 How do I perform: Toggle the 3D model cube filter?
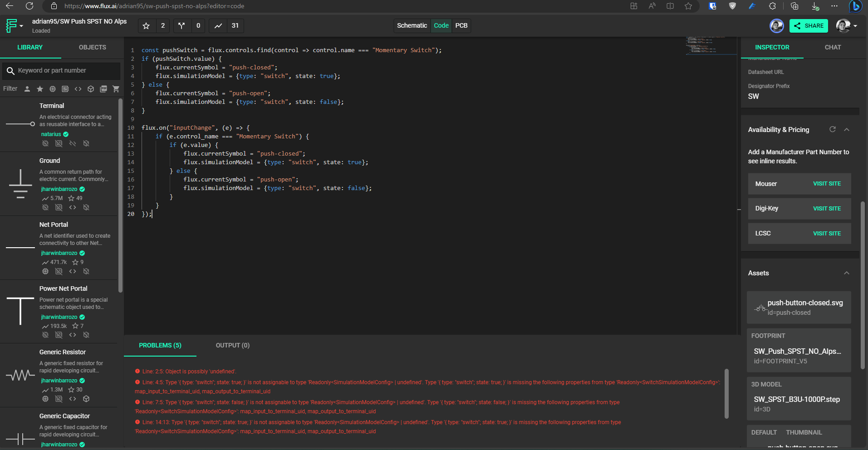coord(91,89)
